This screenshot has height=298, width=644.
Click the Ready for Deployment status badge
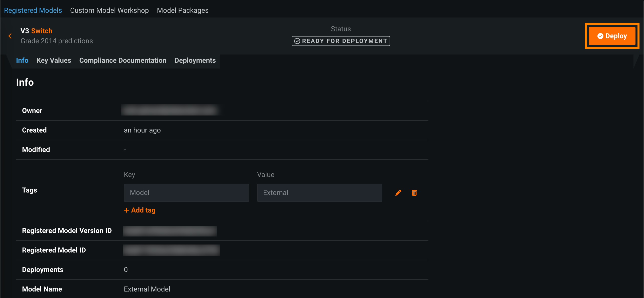tap(341, 41)
